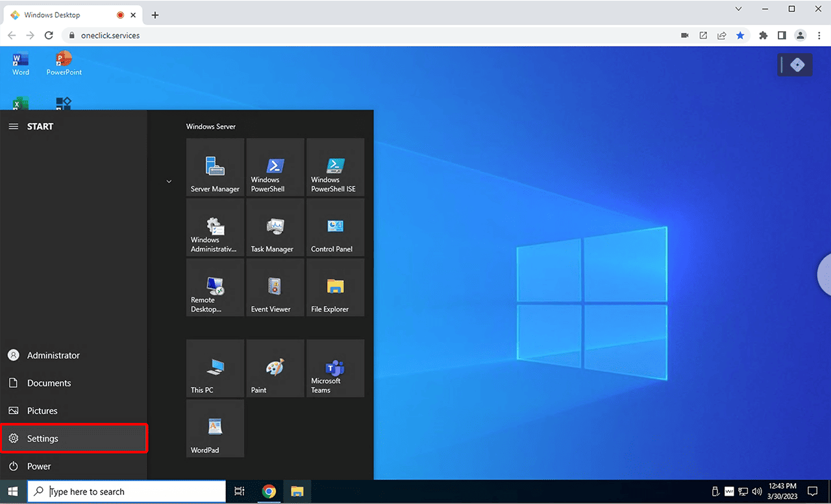This screenshot has width=831, height=504.
Task: Open the Server Manager tile
Action: click(215, 167)
